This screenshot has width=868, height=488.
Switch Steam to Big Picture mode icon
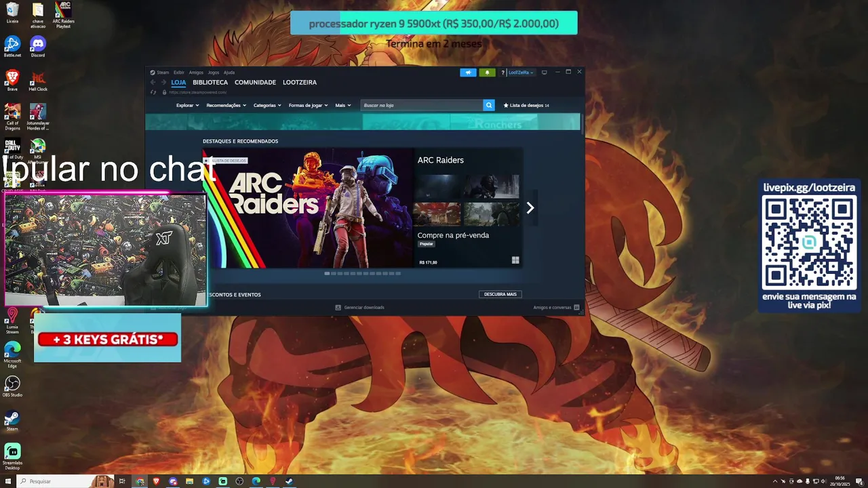pyautogui.click(x=544, y=73)
